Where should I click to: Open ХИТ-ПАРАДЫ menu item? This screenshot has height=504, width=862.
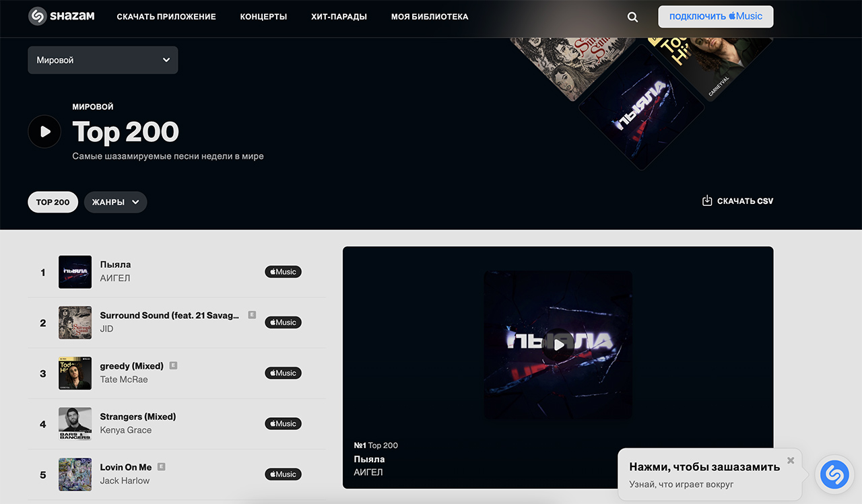point(339,17)
